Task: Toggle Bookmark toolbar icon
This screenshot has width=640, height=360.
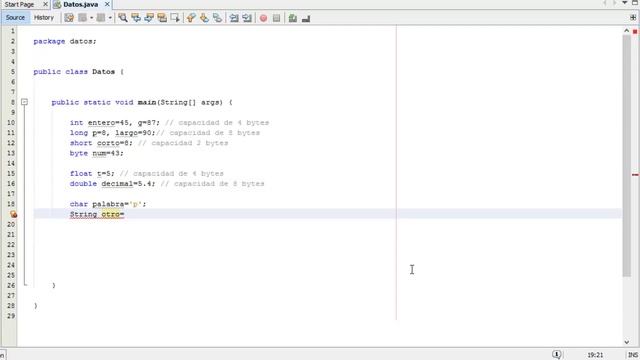Action: pyautogui.click(x=217, y=18)
